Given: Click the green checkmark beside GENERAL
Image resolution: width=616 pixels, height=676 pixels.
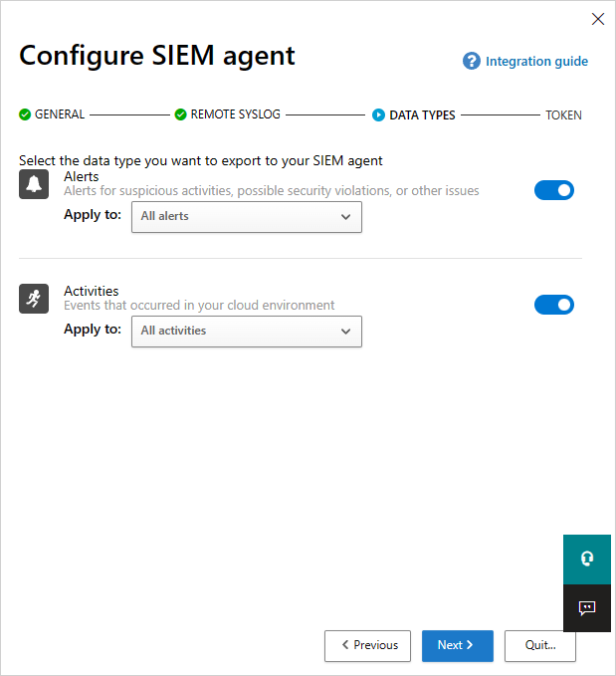Looking at the screenshot, I should pyautogui.click(x=25, y=114).
